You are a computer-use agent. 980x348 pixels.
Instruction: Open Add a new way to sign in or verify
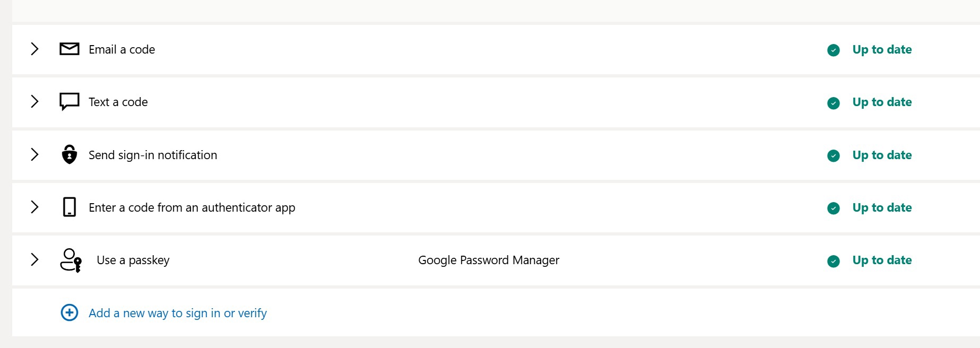[177, 313]
